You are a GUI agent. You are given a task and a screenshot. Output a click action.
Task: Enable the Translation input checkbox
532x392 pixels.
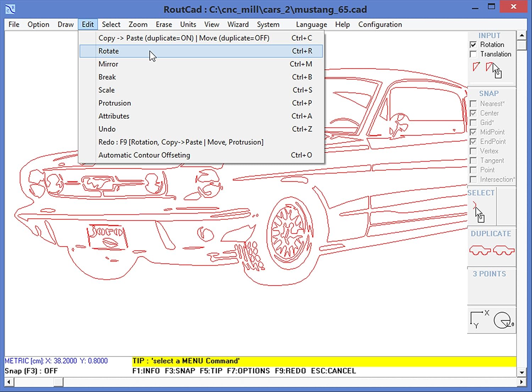473,54
